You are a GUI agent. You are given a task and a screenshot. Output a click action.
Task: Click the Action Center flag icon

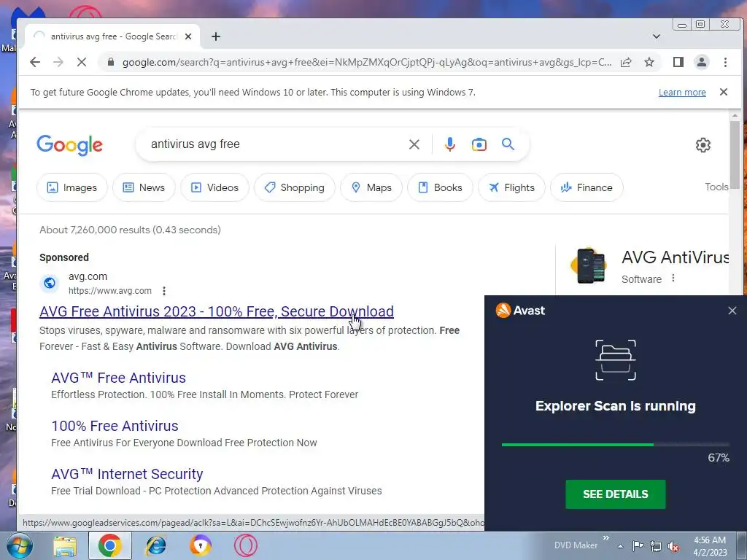click(x=638, y=546)
